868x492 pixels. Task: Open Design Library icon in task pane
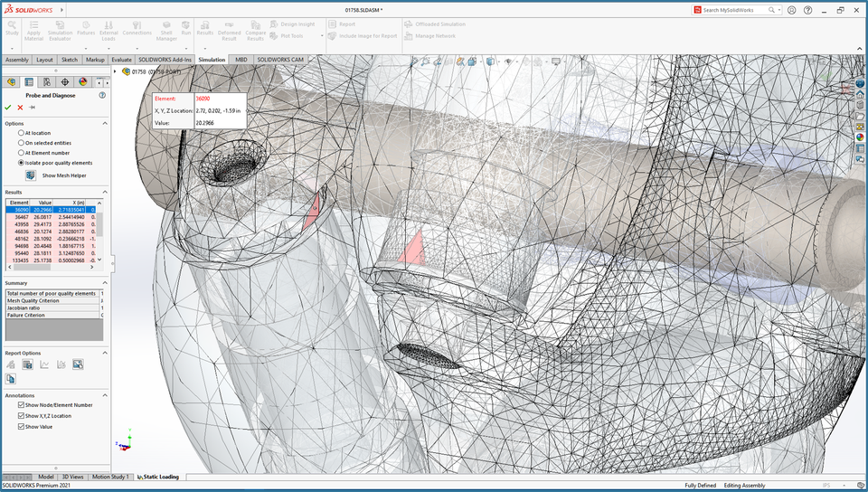tap(860, 105)
